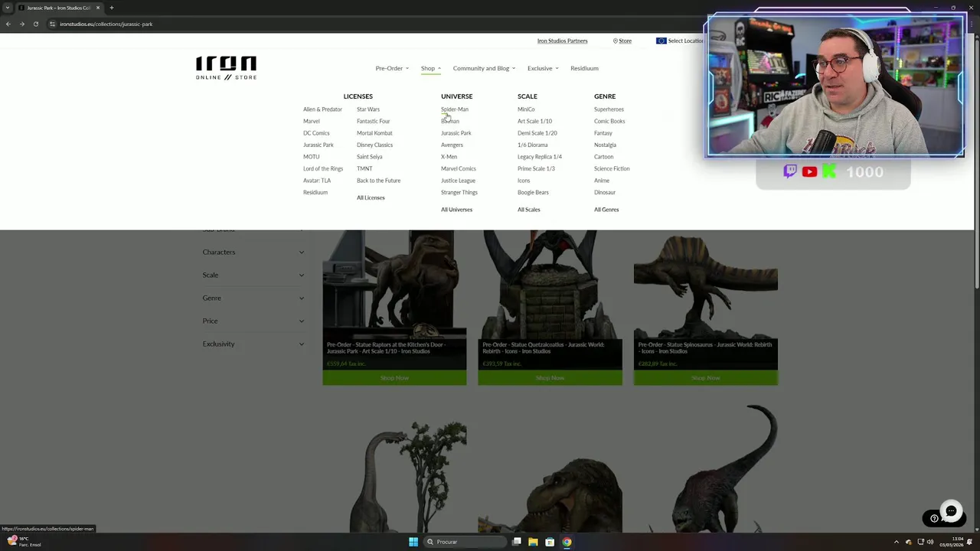
Task: Expand the Scale filter
Action: 253,275
